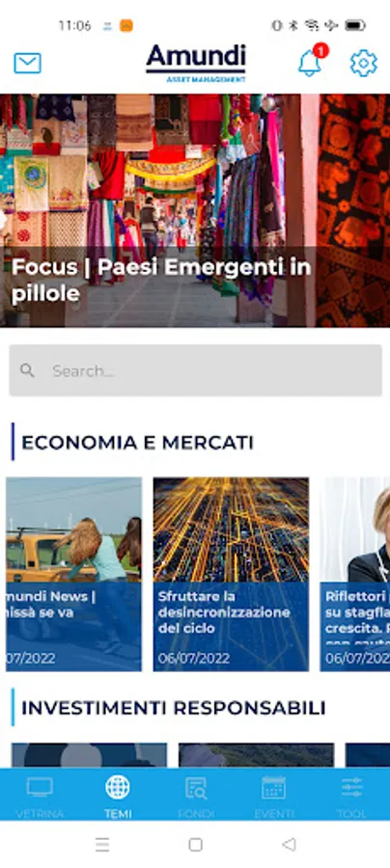Click into the Search input field
Screen dimensions: 390x868
point(196,370)
